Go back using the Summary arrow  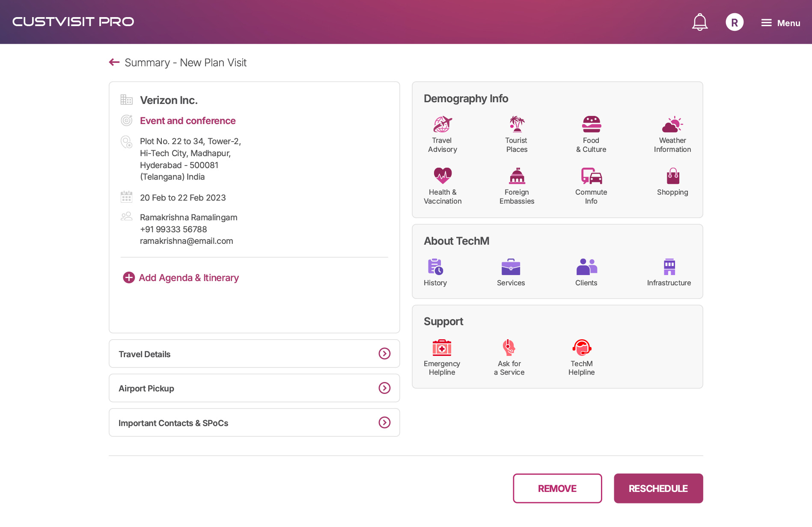click(x=114, y=62)
